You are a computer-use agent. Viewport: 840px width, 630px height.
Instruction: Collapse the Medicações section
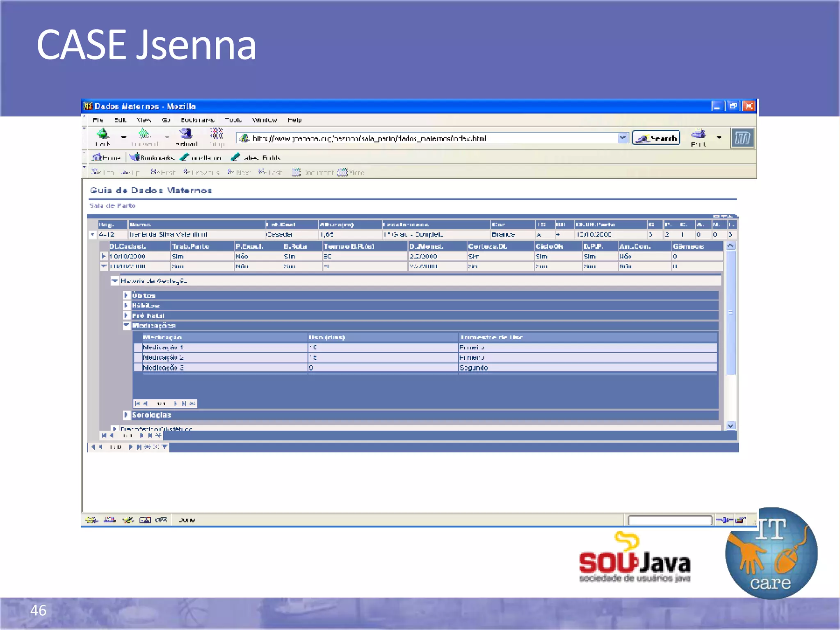[x=126, y=325]
